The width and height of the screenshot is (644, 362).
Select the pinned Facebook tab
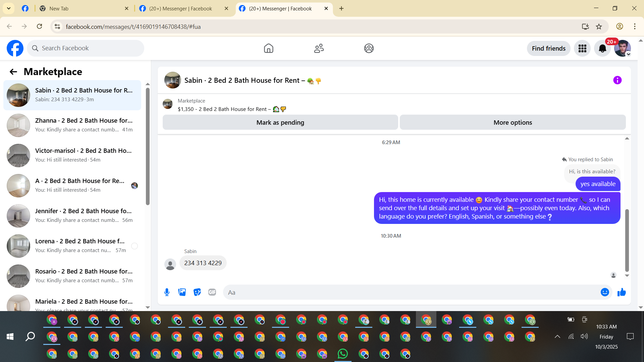pyautogui.click(x=25, y=9)
